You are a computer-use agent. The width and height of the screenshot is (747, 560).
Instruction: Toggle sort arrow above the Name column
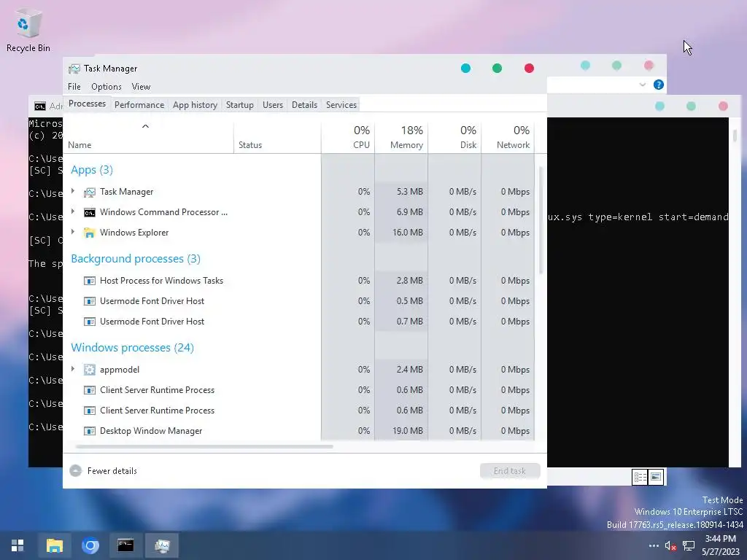coord(145,126)
